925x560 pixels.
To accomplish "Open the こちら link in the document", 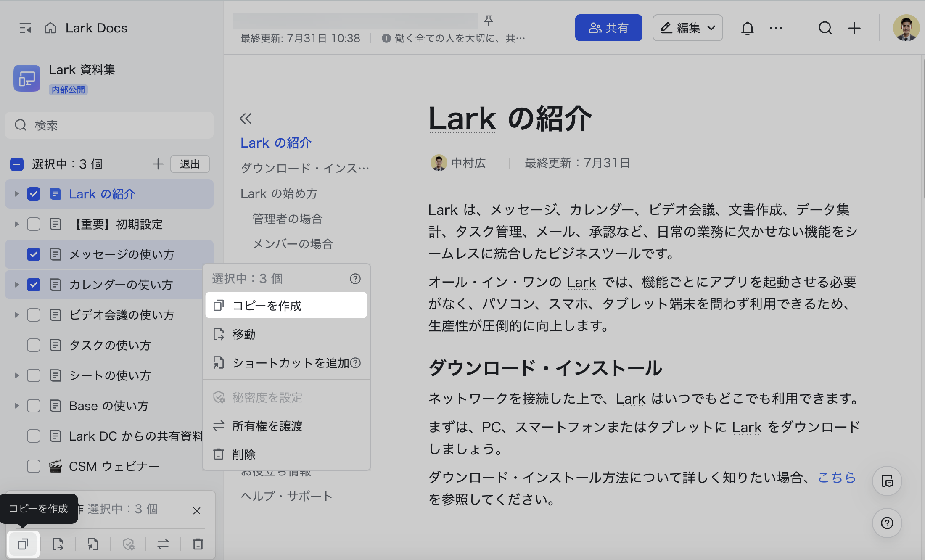I will [836, 478].
